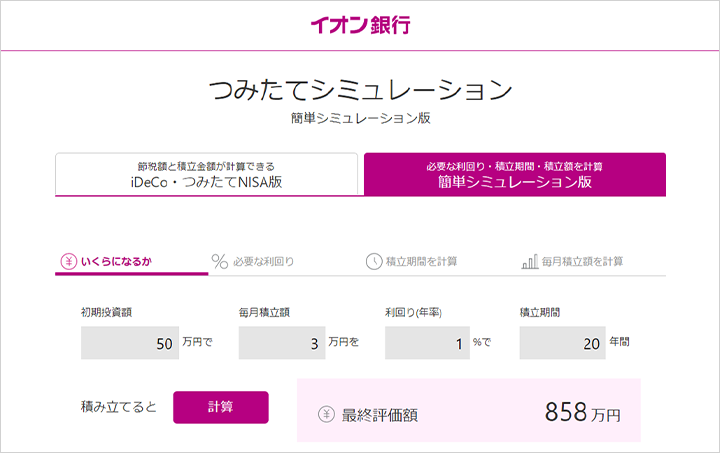Screen dimensions: 720x453
Task: Click the 積み立てると text
Action: (x=119, y=407)
